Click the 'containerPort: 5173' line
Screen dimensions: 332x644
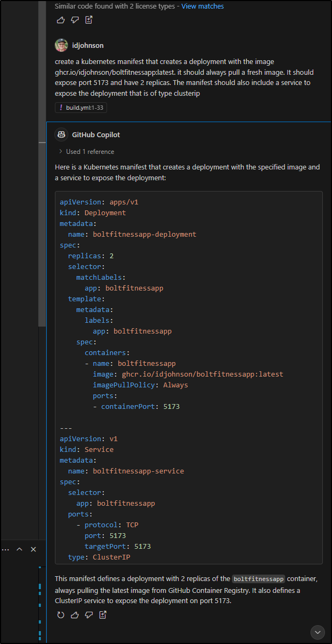tap(137, 407)
